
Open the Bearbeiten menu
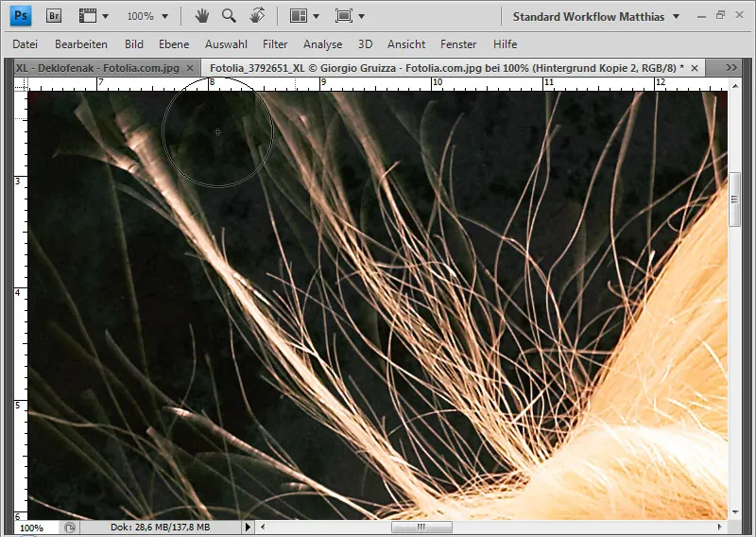click(81, 44)
